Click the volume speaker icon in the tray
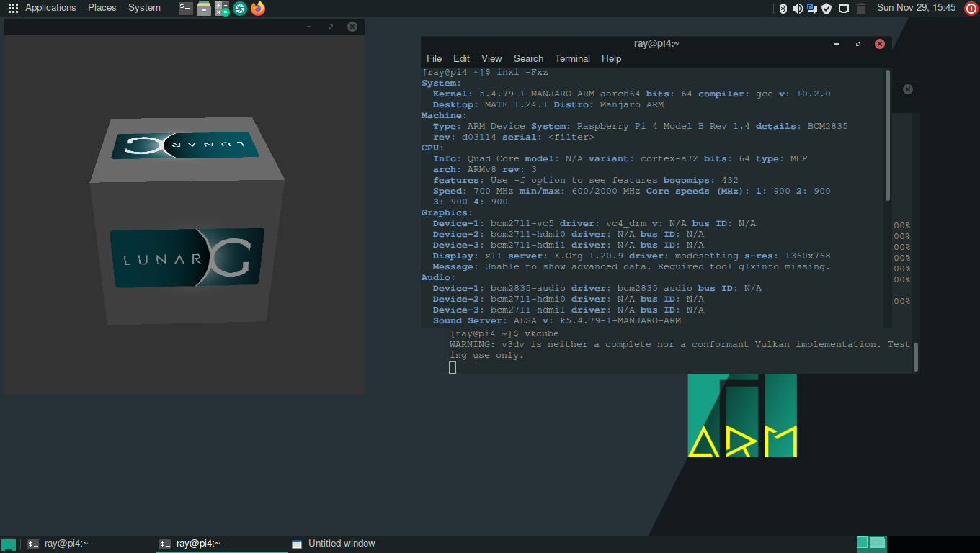This screenshot has width=980, height=553. tap(798, 9)
